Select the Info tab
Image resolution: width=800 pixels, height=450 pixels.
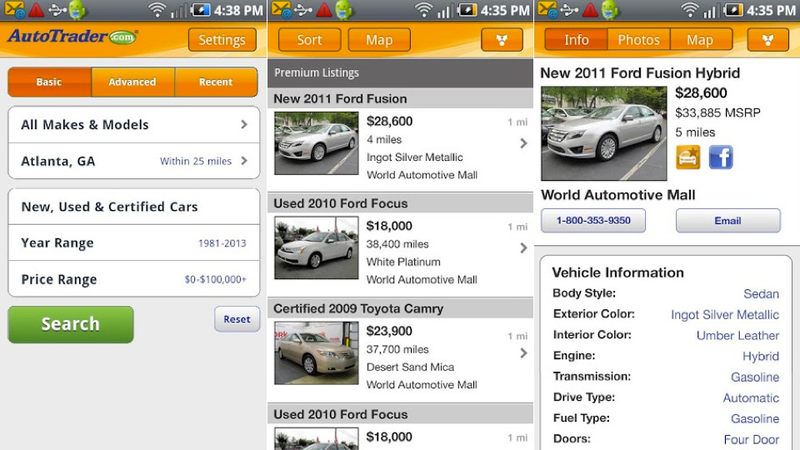pyautogui.click(x=576, y=40)
